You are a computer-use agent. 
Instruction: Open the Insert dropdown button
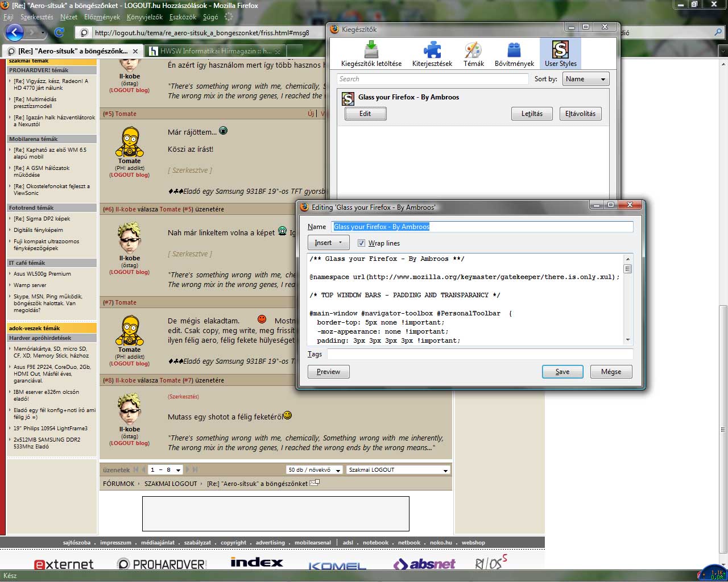[x=329, y=243]
